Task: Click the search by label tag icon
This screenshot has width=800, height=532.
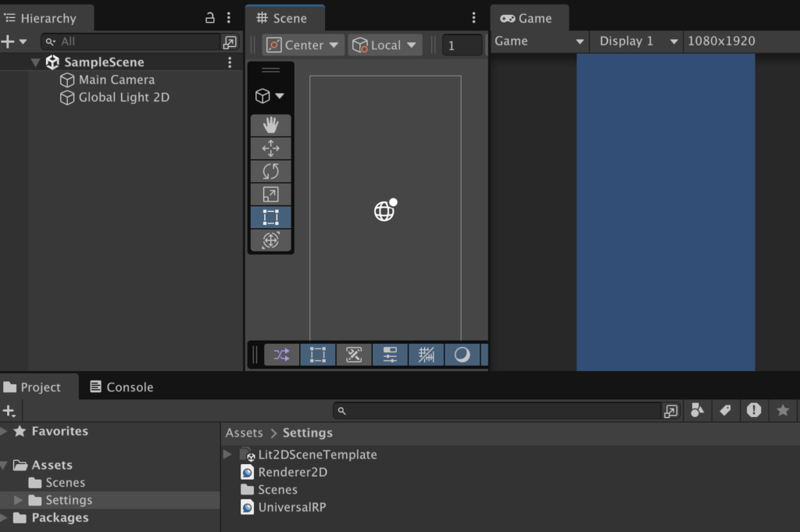Action: point(725,410)
